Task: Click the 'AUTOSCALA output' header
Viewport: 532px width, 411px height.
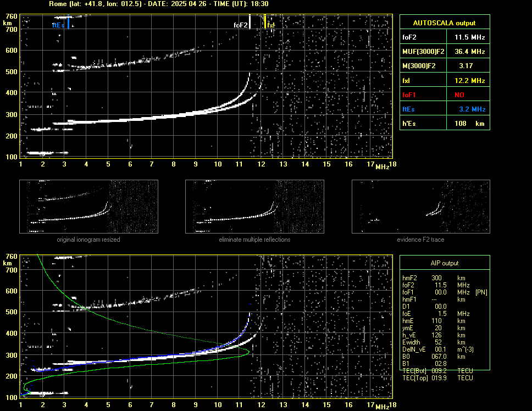Action: click(x=444, y=23)
